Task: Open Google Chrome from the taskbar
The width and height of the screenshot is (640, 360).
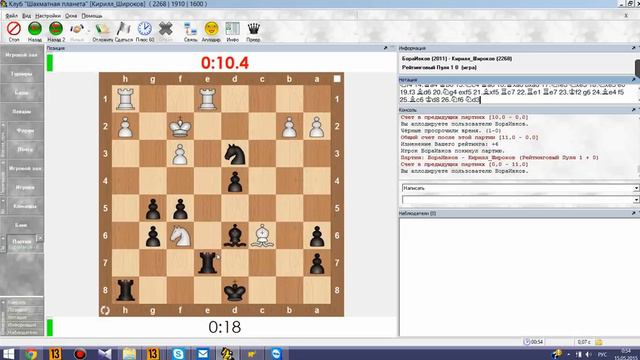Action: [x=31, y=353]
